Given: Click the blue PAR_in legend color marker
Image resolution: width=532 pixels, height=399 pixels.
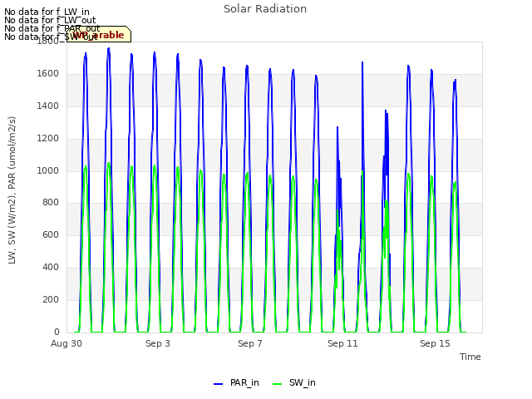Looking at the screenshot, I should coord(218,384).
